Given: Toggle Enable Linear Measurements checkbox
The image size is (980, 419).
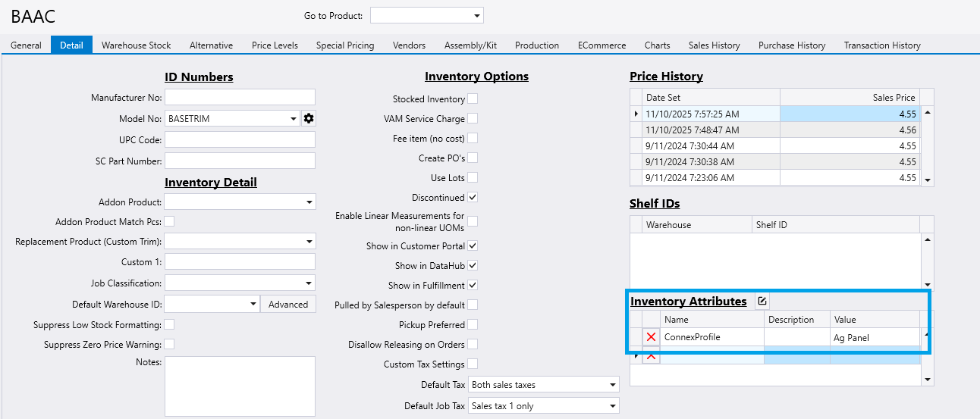Looking at the screenshot, I should tap(473, 221).
